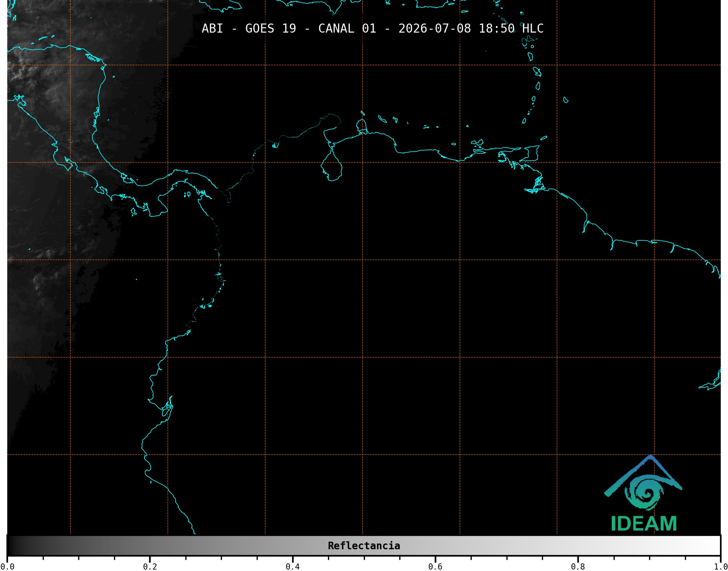The image size is (728, 571).
Task: Click the colorbar tick label "1.0"
Action: coord(720,566)
